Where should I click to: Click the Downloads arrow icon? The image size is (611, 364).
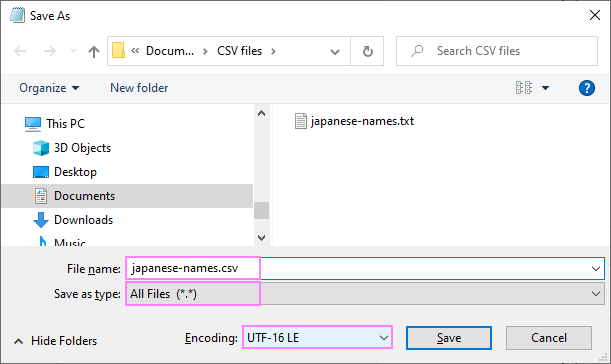[x=41, y=220]
